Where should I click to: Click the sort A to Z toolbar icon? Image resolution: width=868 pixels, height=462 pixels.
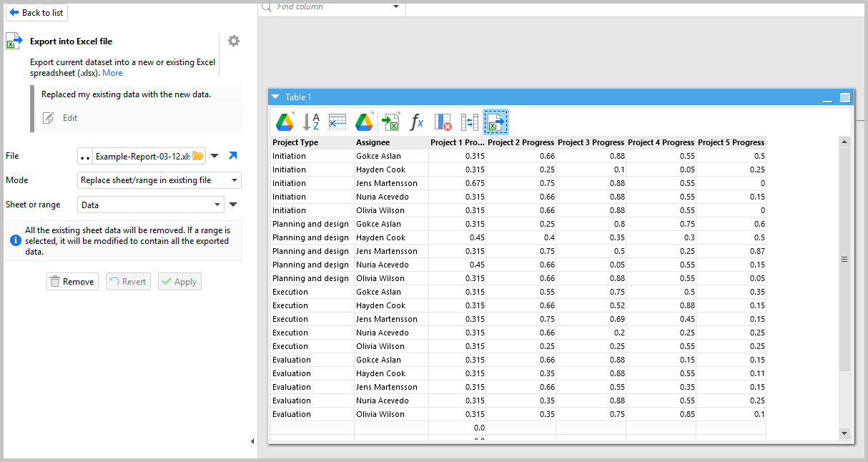click(x=311, y=122)
